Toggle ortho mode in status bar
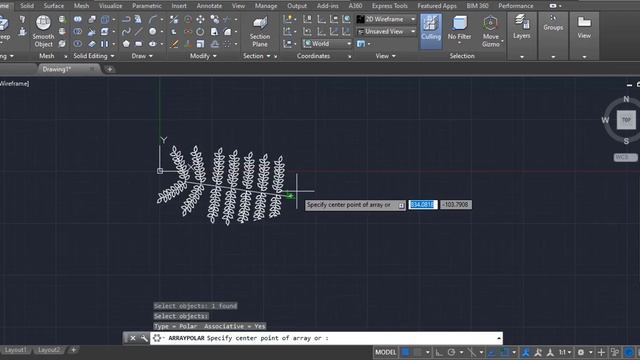 point(439,352)
